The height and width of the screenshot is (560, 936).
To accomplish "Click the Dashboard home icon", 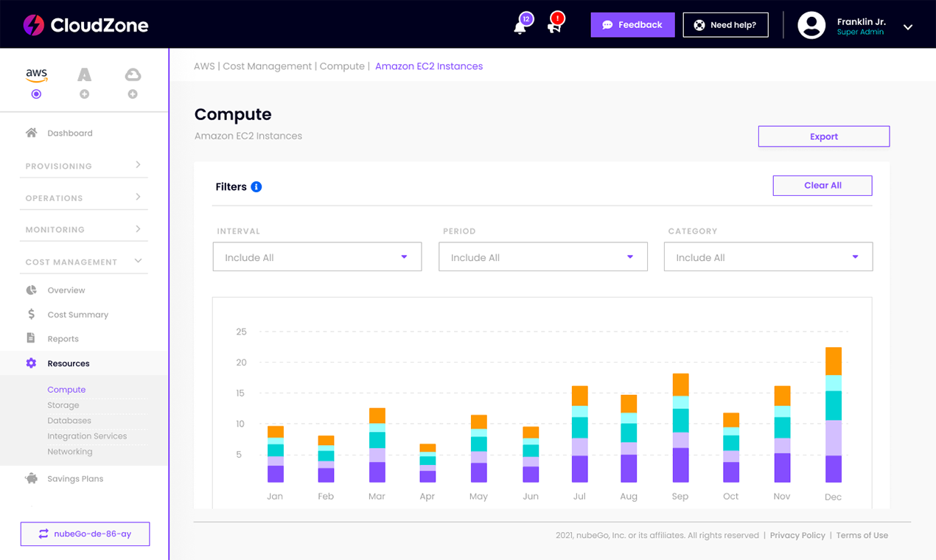I will point(31,133).
